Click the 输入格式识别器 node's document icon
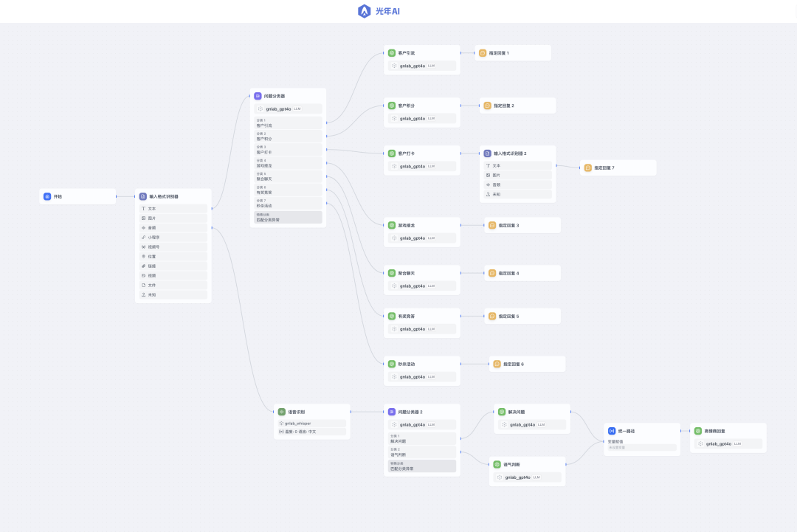 [143, 197]
